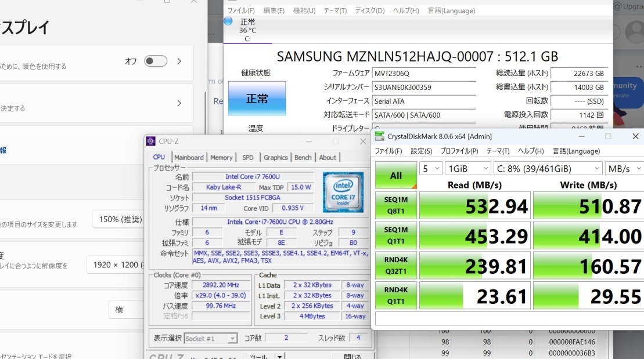This screenshot has height=359, width=644.
Task: Open the display settings row with second chevron
Action: coord(179,103)
